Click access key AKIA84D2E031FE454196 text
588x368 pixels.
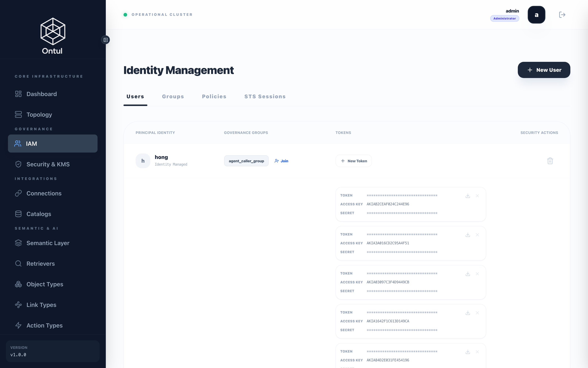click(388, 360)
